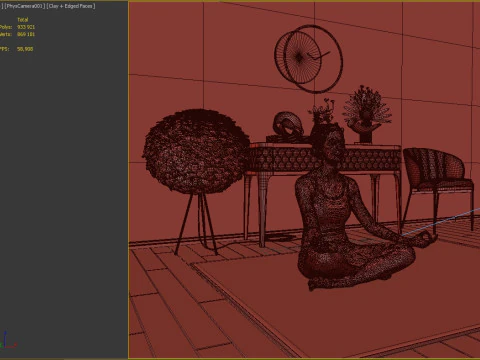Open the Clay + Edged Faces shading menu
This screenshot has width=480, height=360.
(71, 6)
